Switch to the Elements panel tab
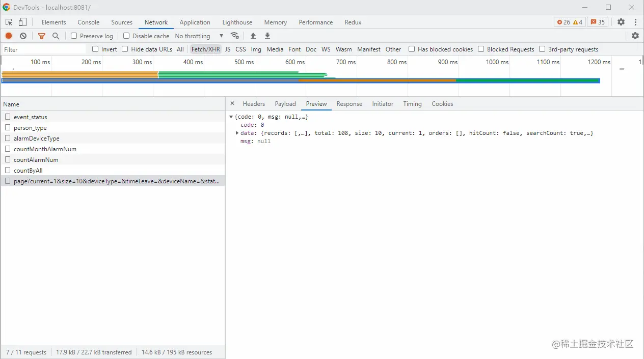 click(53, 22)
